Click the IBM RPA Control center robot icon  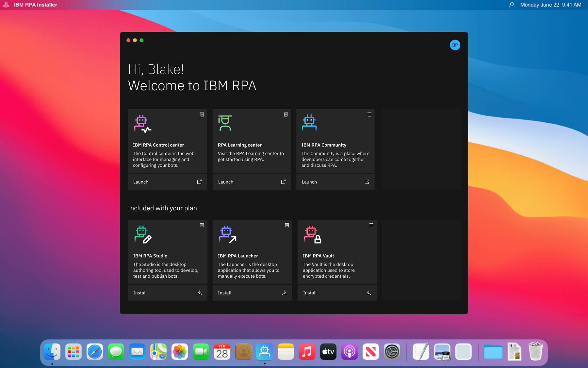pos(143,124)
